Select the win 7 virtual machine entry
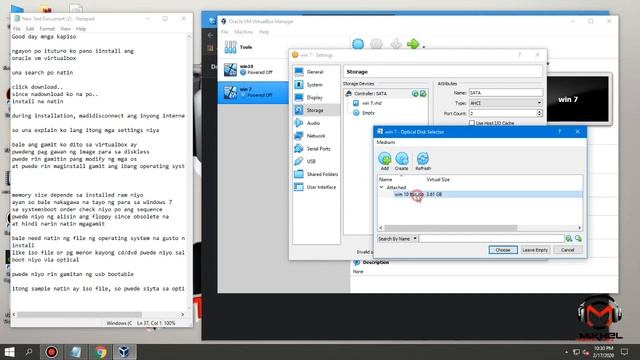The height and width of the screenshot is (360, 640). tap(253, 92)
